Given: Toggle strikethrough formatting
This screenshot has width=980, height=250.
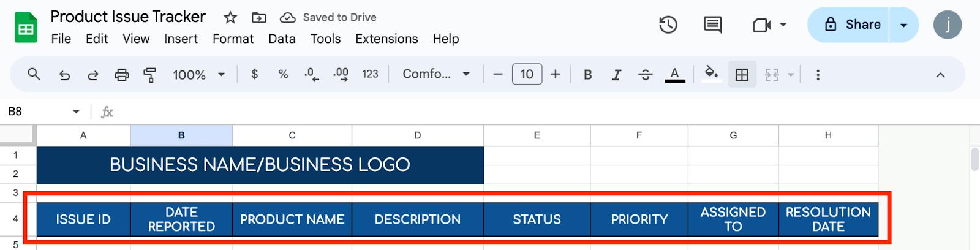Looking at the screenshot, I should pos(645,75).
